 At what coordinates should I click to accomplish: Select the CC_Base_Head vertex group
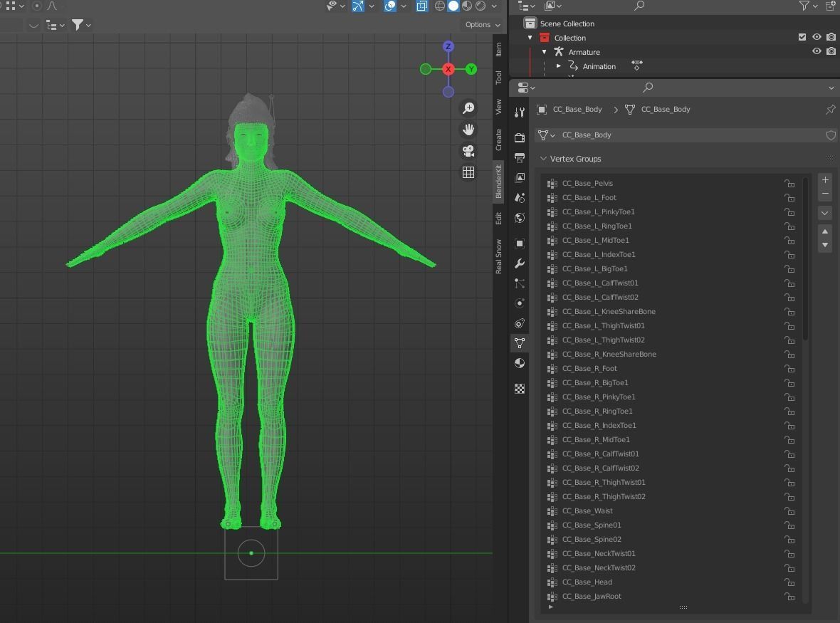coord(587,582)
